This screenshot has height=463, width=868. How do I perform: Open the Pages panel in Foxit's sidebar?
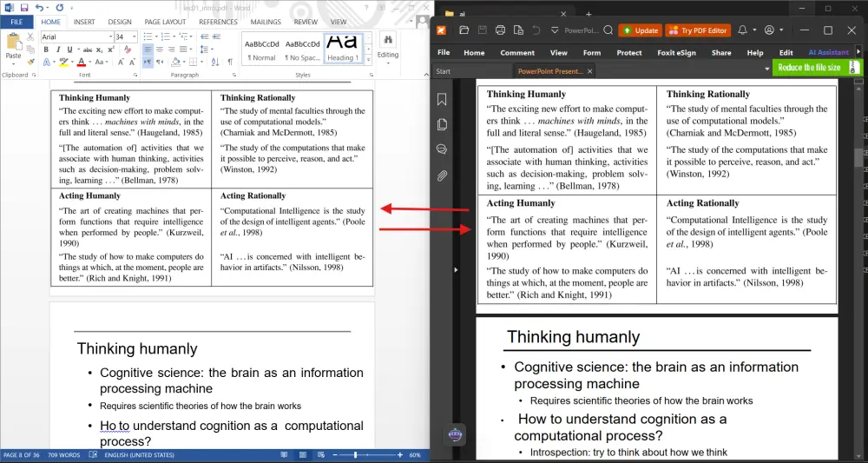coord(442,124)
